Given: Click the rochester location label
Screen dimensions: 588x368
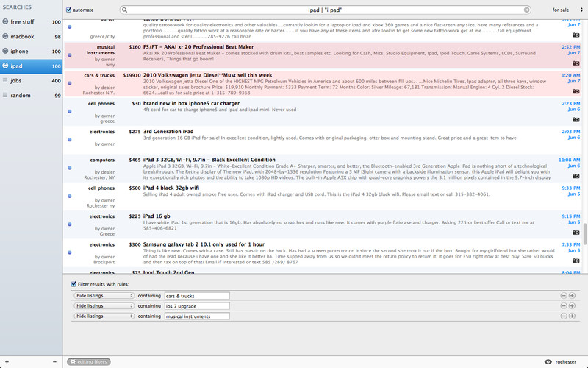Looking at the screenshot, I should tap(565, 362).
